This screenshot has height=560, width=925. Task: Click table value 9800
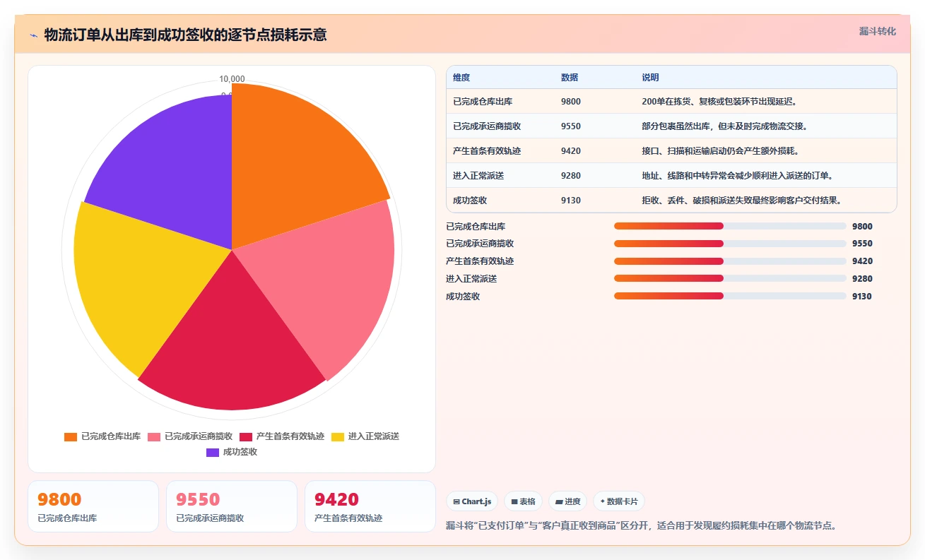click(571, 102)
